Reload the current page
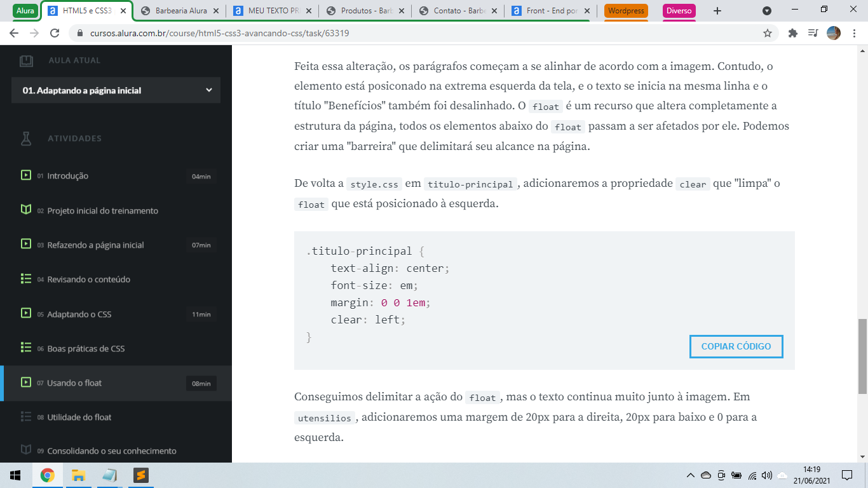Image resolution: width=868 pixels, height=488 pixels. click(55, 33)
